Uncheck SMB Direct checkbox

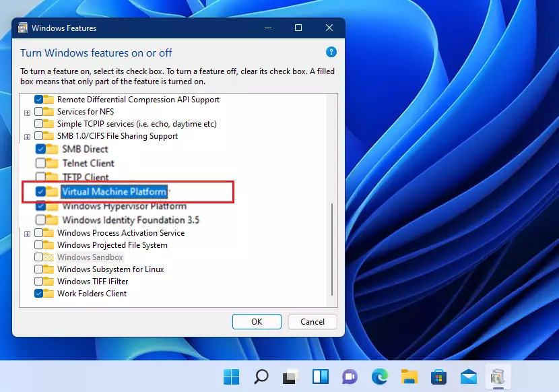(x=40, y=149)
